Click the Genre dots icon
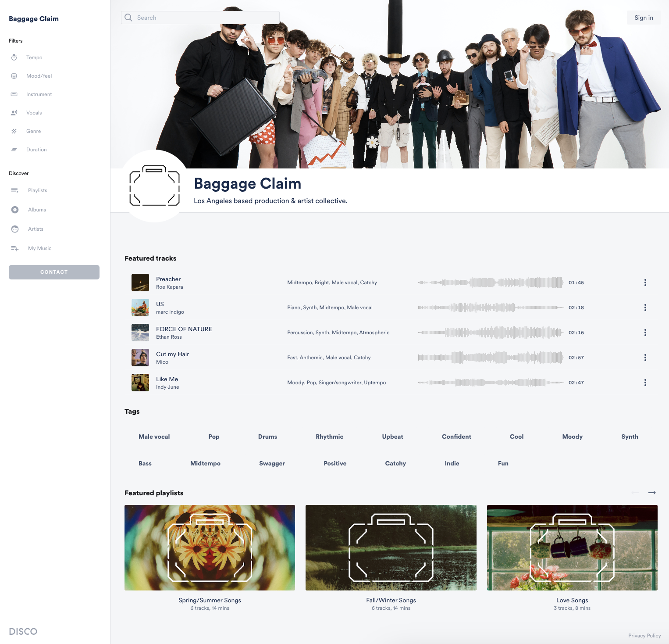669x644 pixels. (14, 131)
